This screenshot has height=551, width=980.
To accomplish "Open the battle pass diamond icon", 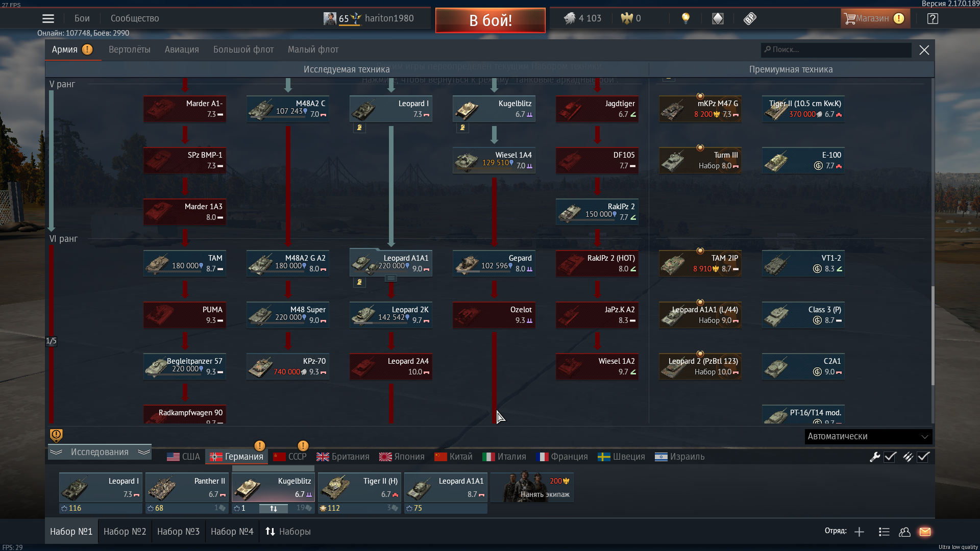I will pos(718,19).
